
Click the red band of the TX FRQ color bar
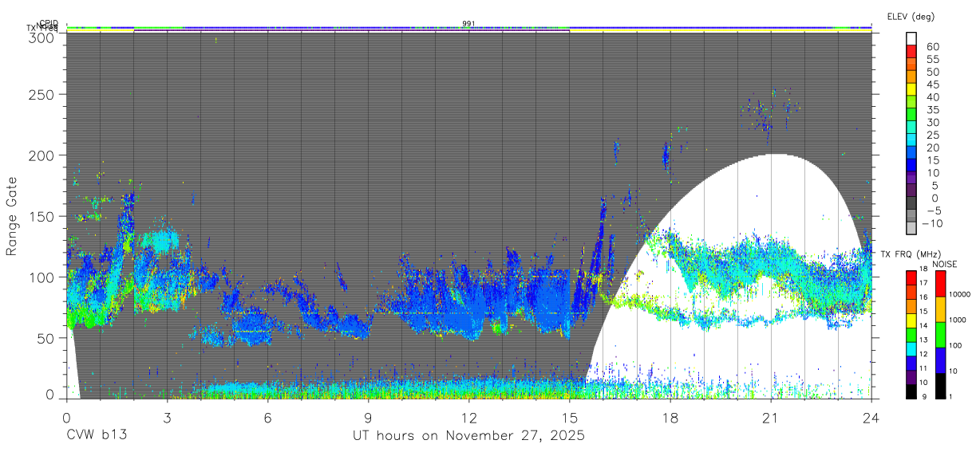tap(911, 277)
